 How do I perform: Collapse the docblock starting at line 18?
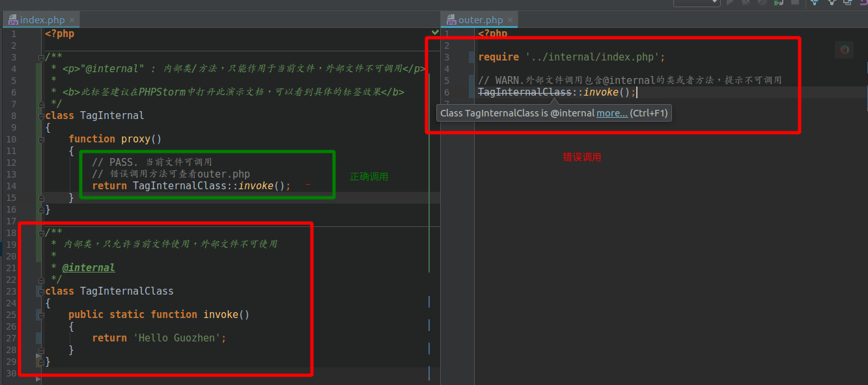[x=41, y=233]
